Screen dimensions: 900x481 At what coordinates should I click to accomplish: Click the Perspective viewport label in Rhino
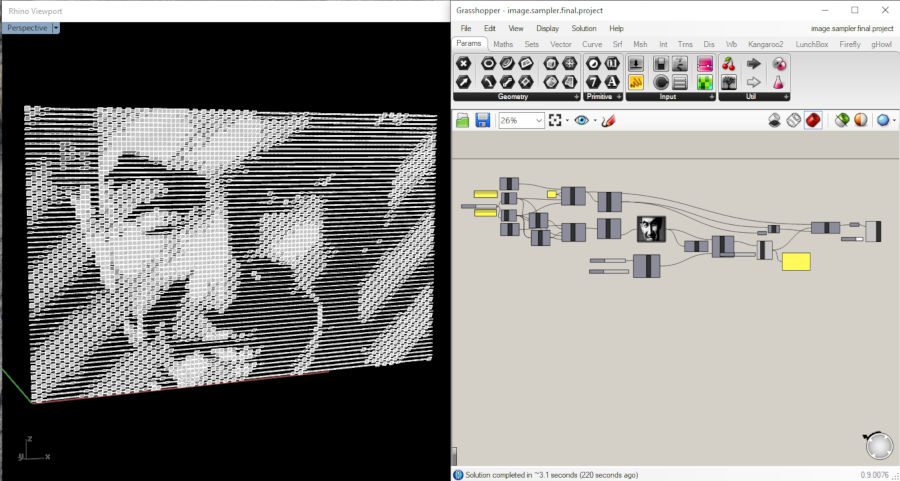click(27, 28)
